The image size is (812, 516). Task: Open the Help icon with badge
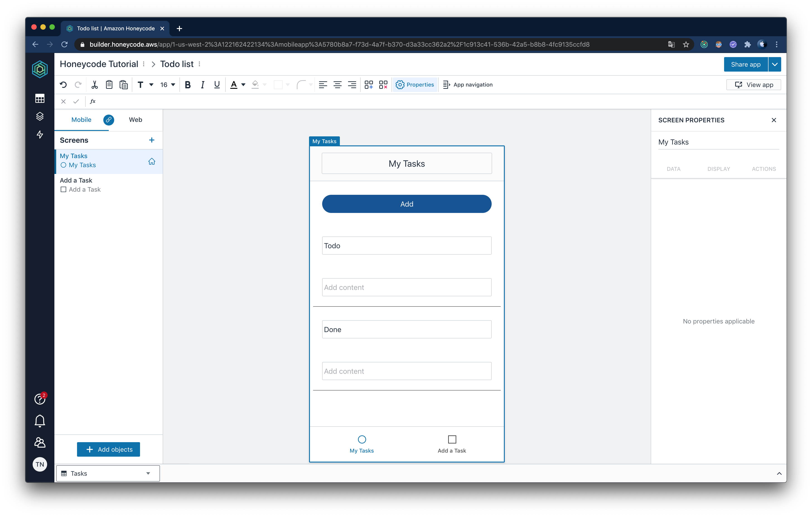(40, 399)
